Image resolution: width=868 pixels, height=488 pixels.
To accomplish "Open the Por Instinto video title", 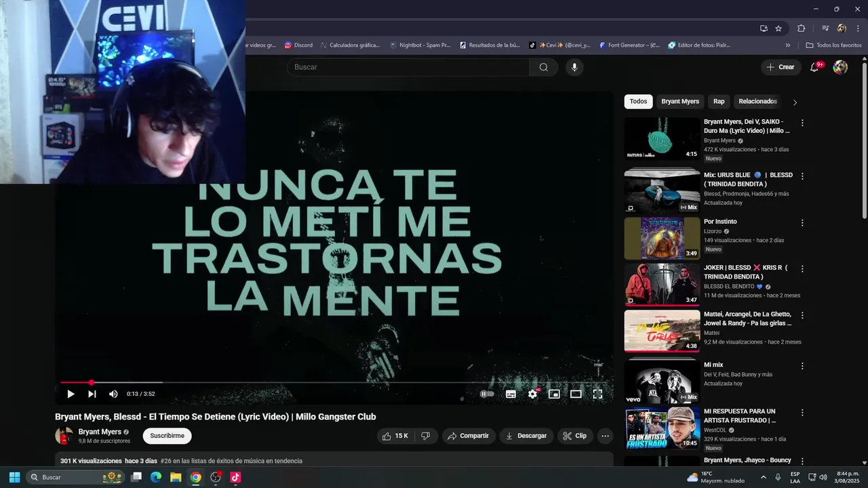I will [720, 222].
